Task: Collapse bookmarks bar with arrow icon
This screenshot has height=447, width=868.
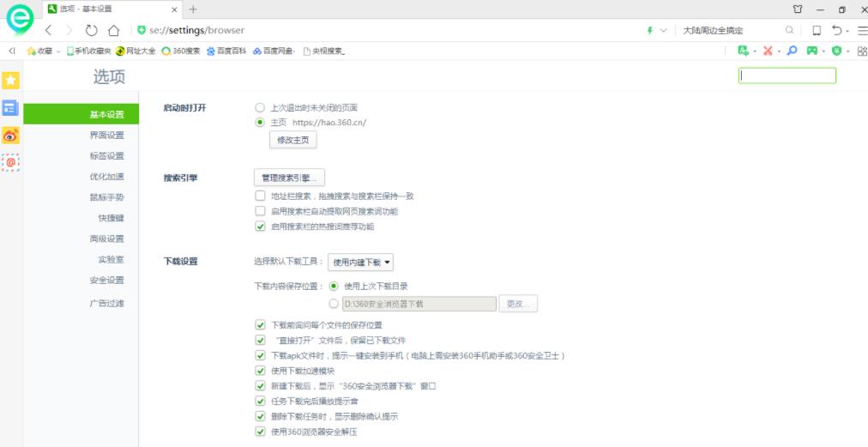Action: [x=12, y=51]
